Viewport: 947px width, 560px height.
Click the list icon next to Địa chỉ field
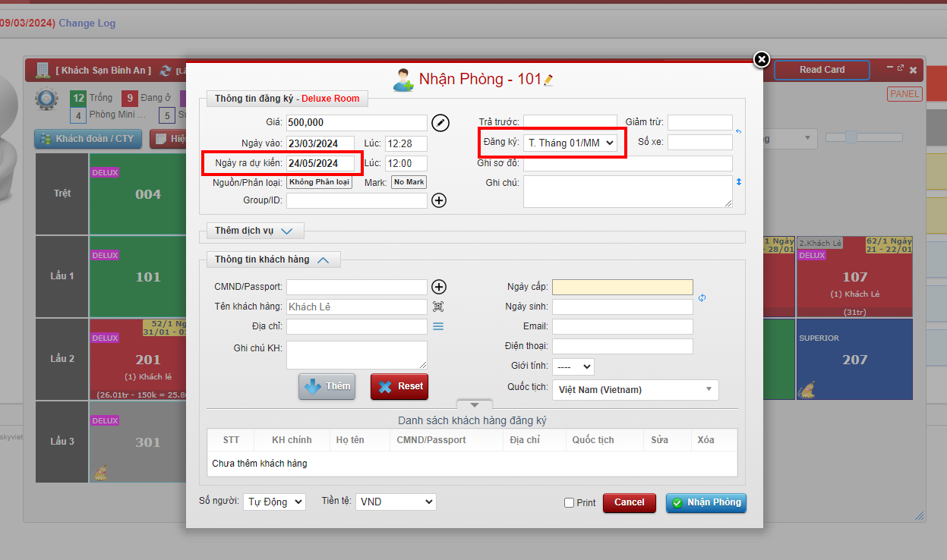438,326
